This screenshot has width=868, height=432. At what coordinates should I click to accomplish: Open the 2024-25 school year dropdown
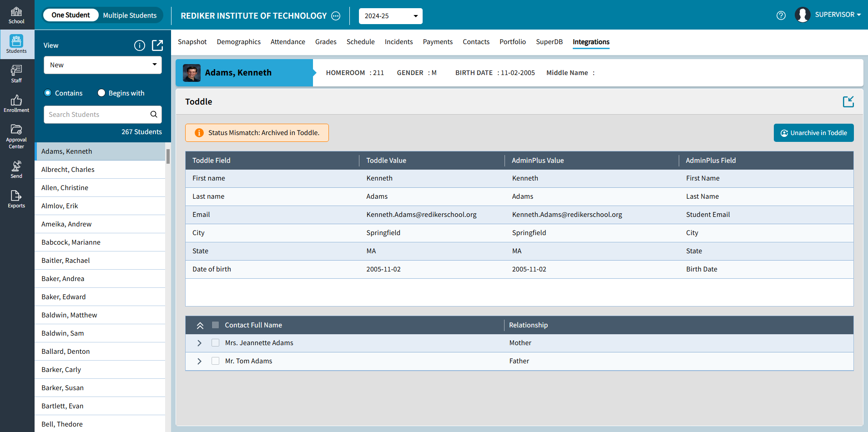(391, 16)
